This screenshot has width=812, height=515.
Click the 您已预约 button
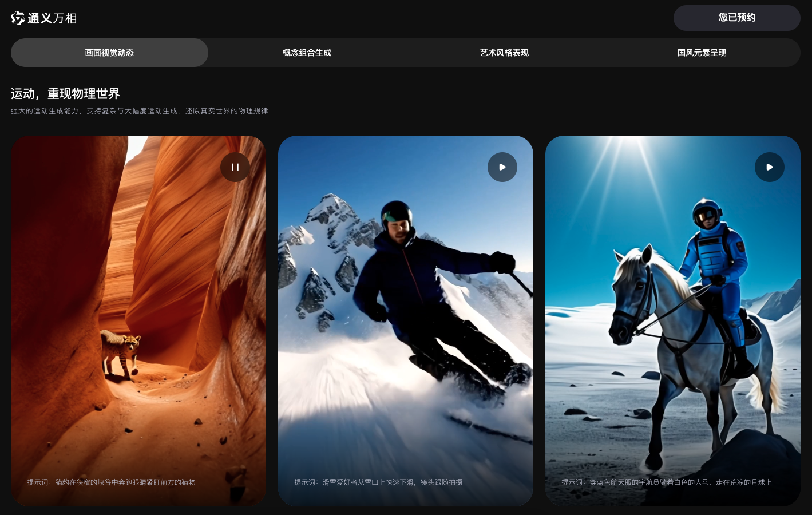(x=737, y=18)
